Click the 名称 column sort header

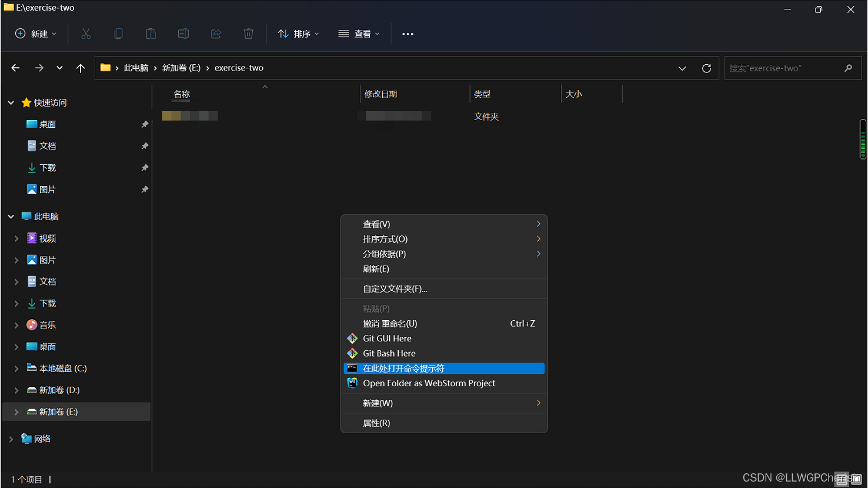point(181,94)
